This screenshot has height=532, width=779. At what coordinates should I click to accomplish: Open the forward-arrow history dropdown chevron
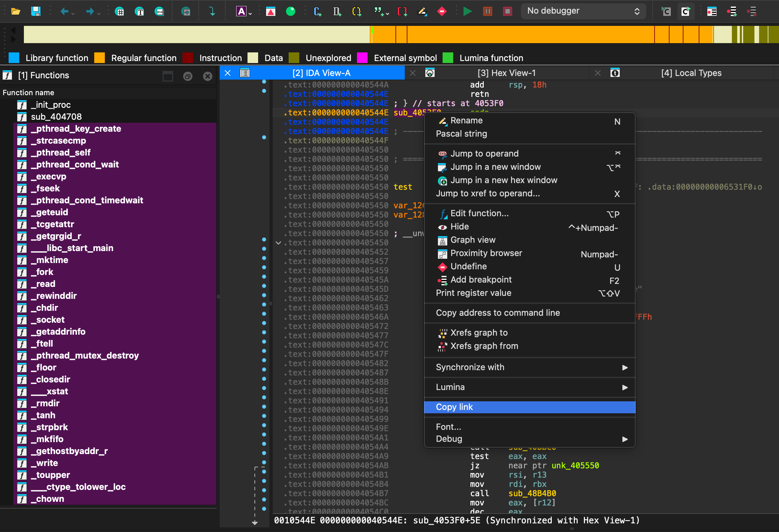click(99, 13)
